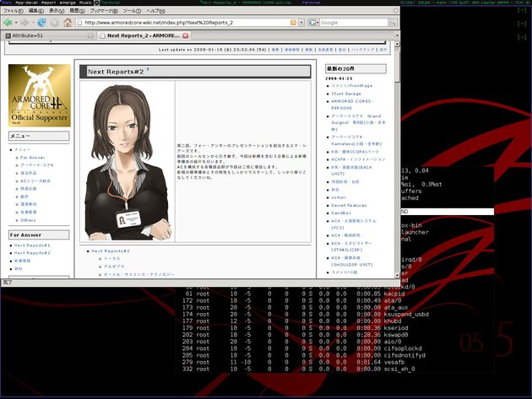Switch to the Report workspace
Viewport: 532px width, 399px height.
point(48,3)
